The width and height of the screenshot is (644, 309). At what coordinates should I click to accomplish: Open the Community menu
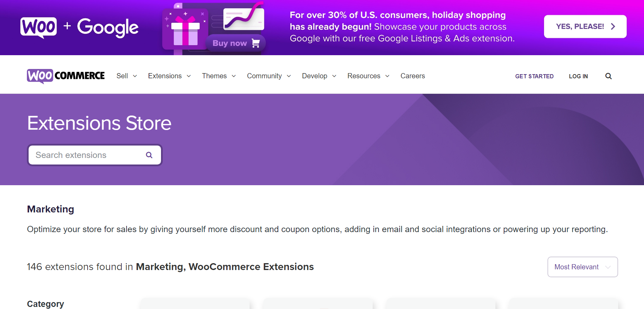point(264,76)
